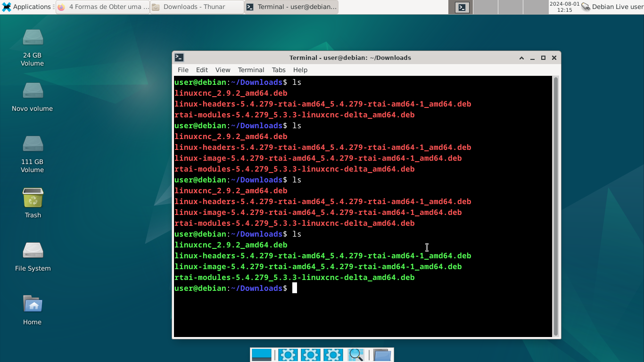Open the Tabs menu in Terminal
This screenshot has height=362, width=644.
point(279,70)
